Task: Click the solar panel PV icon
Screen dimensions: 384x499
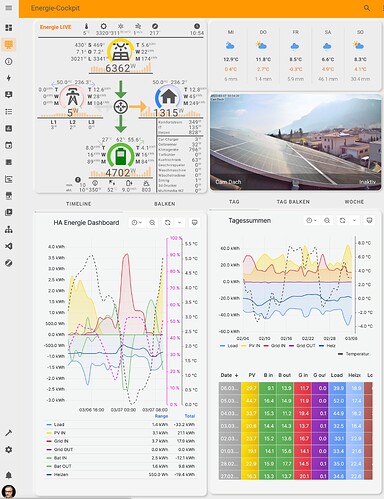Action: coord(121,51)
